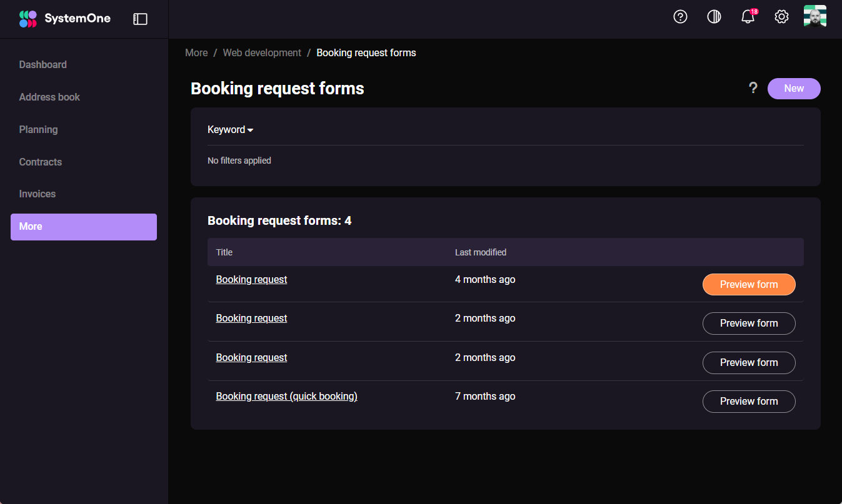Click the More breadcrumb link
Image resolution: width=842 pixels, height=504 pixels.
pyautogui.click(x=196, y=52)
